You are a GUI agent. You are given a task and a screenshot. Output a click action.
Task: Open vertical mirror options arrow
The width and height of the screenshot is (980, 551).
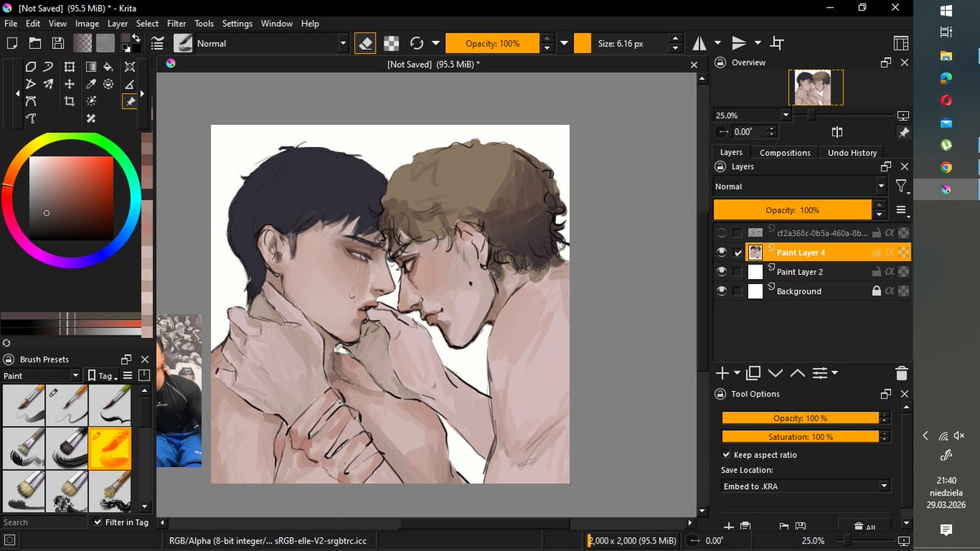[x=758, y=43]
